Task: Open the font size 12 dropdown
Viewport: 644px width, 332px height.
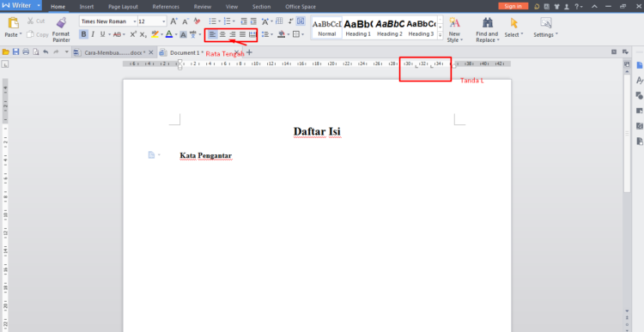Action: pyautogui.click(x=164, y=21)
